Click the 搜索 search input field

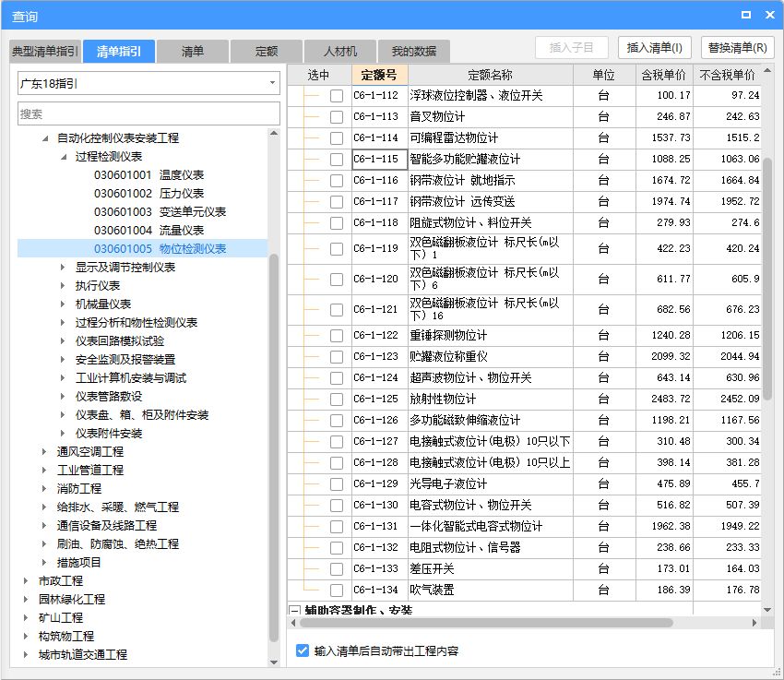tap(148, 114)
